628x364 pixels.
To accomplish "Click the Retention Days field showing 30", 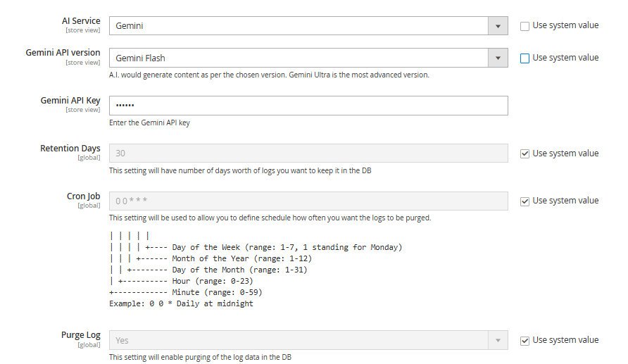I will click(x=308, y=153).
